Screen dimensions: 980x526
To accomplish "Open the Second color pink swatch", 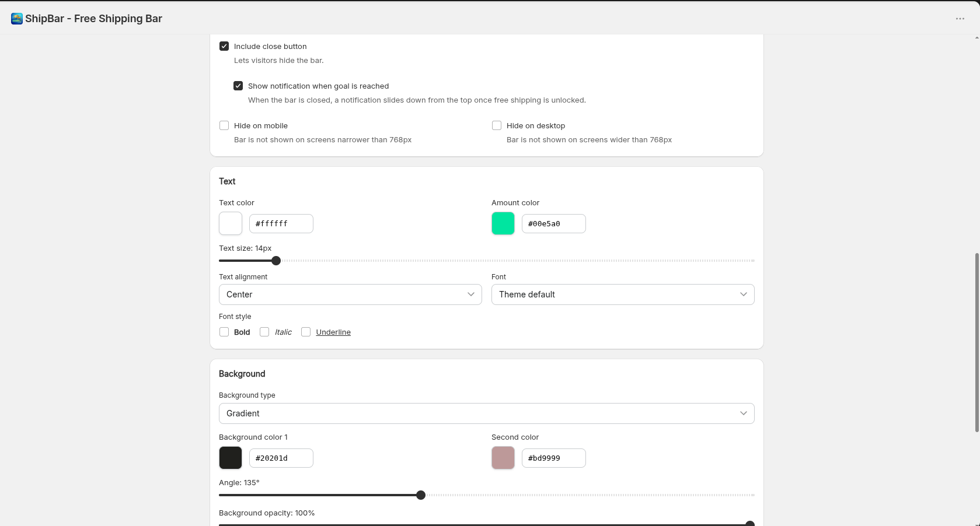I will coord(503,458).
